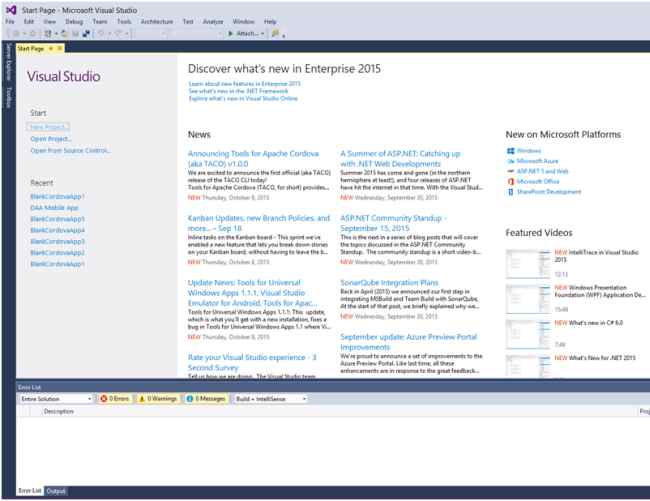This screenshot has width=650, height=501.
Task: Open the Debug menu
Action: (x=74, y=22)
